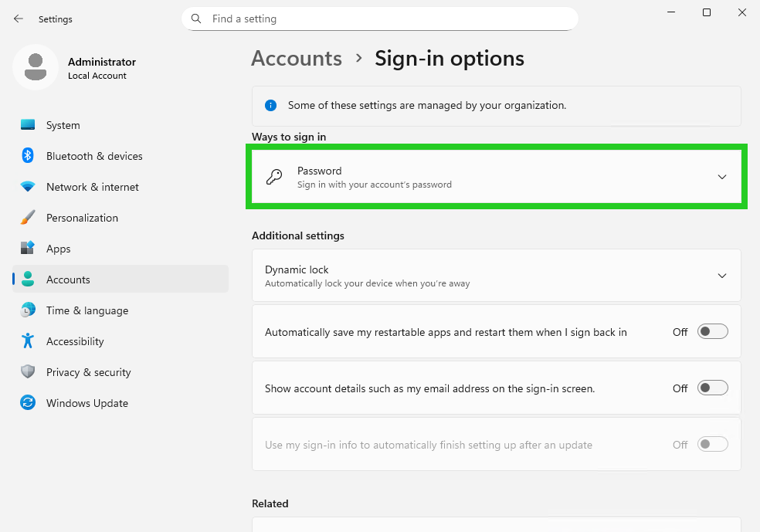Screen dimensions: 760x532
Task: Collapse Password using its chevron arrow
Action: tap(722, 177)
